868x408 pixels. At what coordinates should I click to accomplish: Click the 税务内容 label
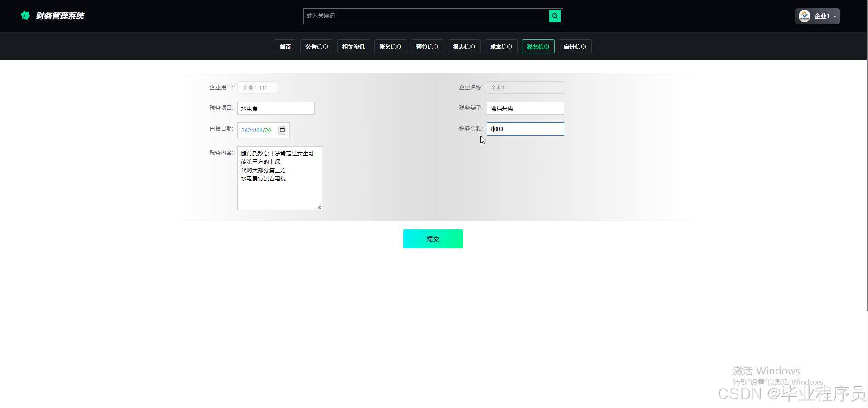(221, 153)
